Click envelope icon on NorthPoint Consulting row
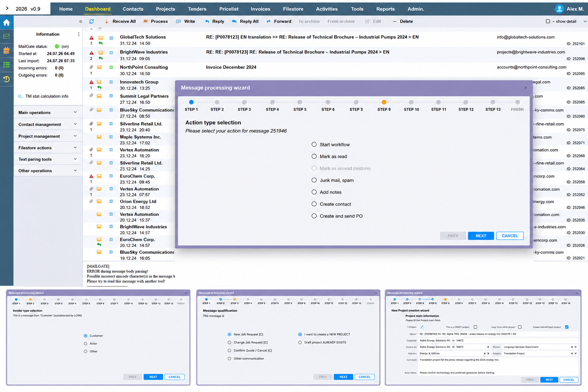 (99, 67)
